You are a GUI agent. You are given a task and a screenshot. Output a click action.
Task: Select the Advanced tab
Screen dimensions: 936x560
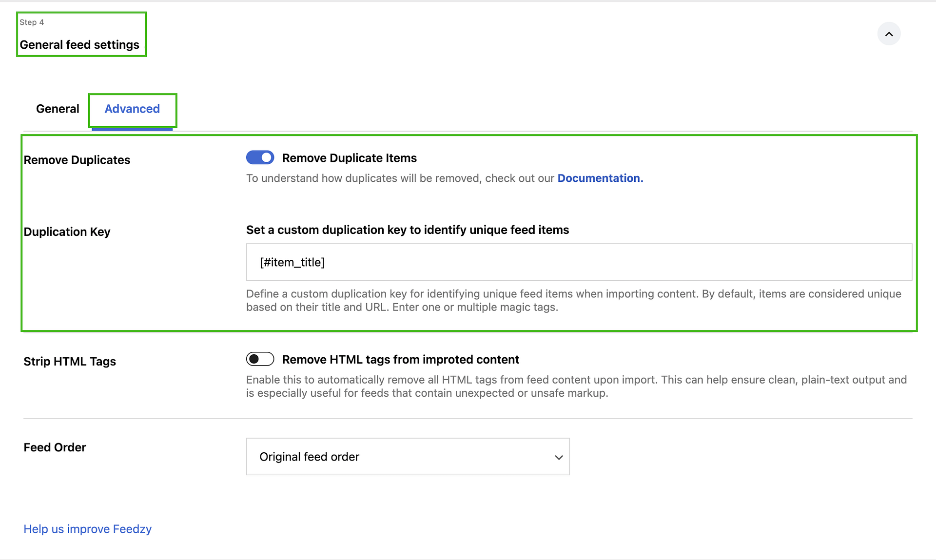[x=132, y=109]
